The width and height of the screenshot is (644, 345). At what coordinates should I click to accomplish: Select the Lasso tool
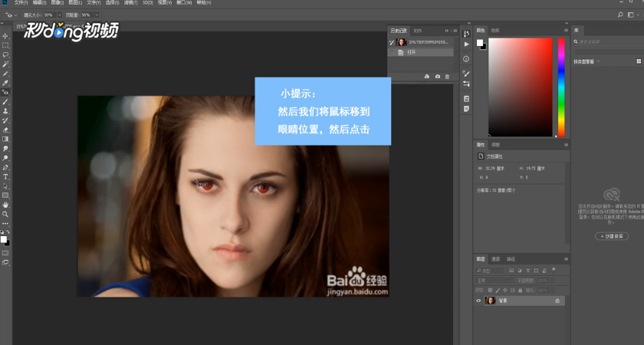tap(5, 54)
